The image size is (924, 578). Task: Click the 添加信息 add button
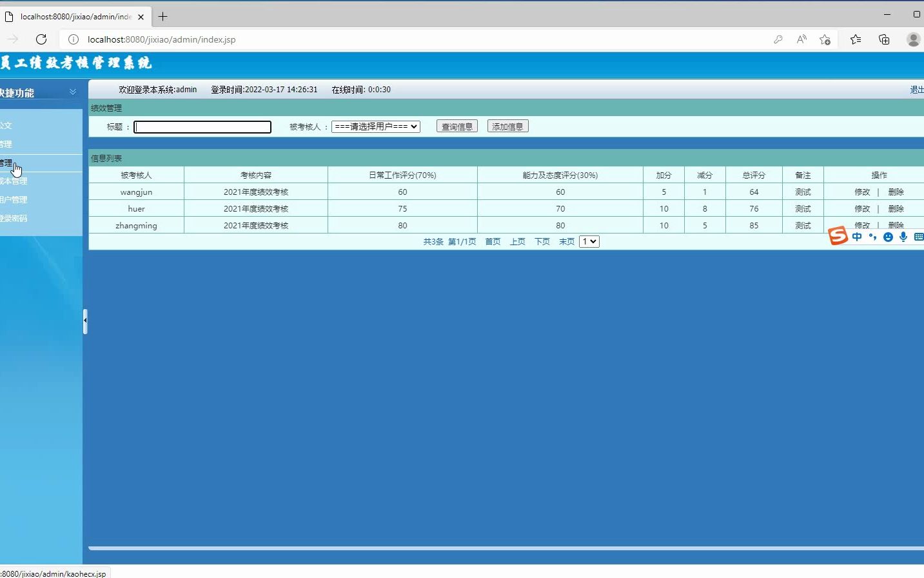tap(507, 126)
